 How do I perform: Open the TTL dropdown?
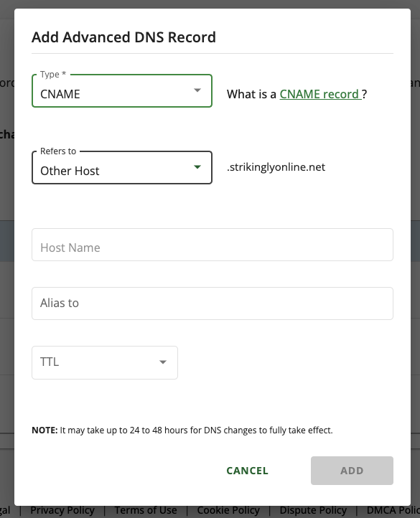point(105,362)
